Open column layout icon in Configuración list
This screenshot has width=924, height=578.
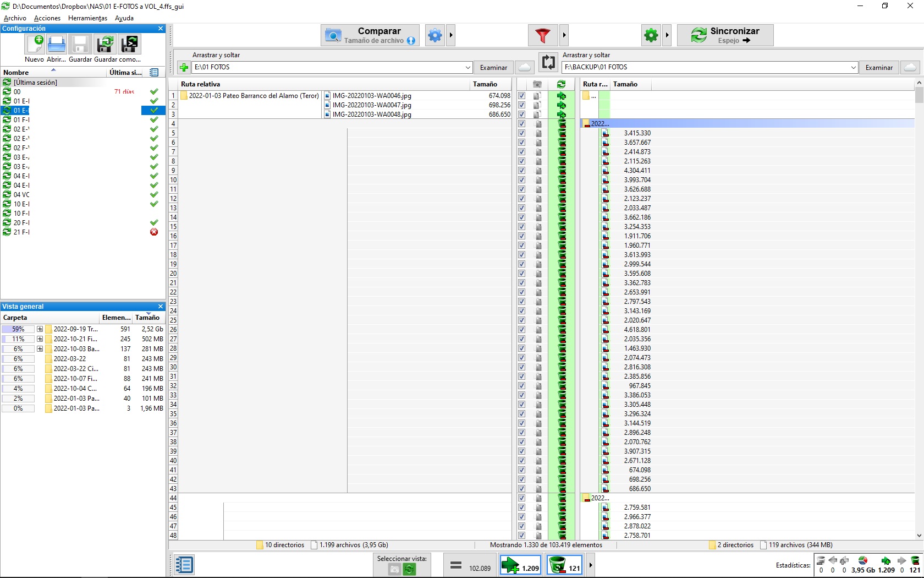point(154,72)
